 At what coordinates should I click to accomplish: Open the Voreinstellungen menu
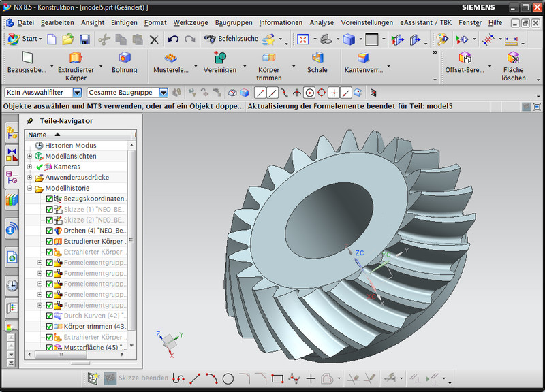pos(367,22)
